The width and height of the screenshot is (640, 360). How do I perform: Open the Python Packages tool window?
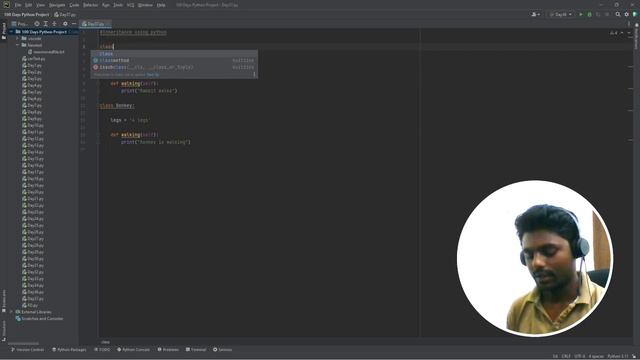[69, 350]
